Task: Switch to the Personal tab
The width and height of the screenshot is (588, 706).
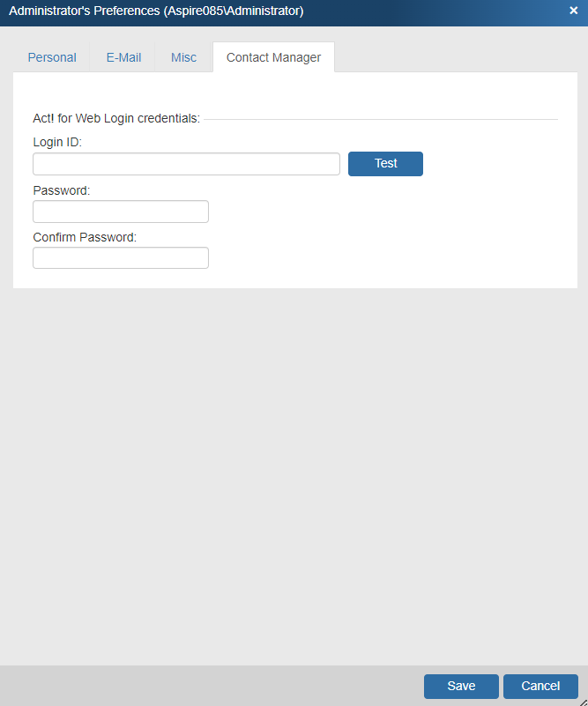Action: click(52, 57)
